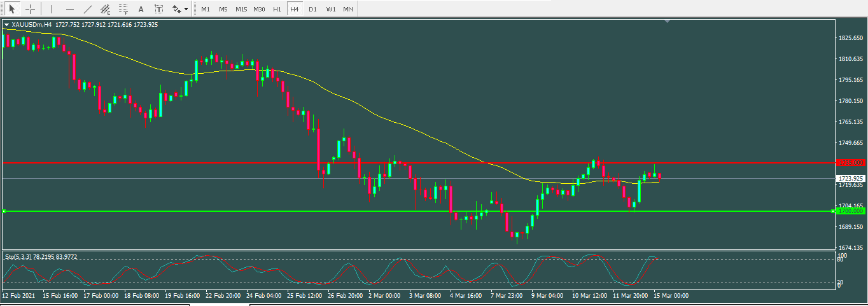Viewport: 868px width, 306px height.
Task: Change timeframe to MN monthly
Action: 348,9
